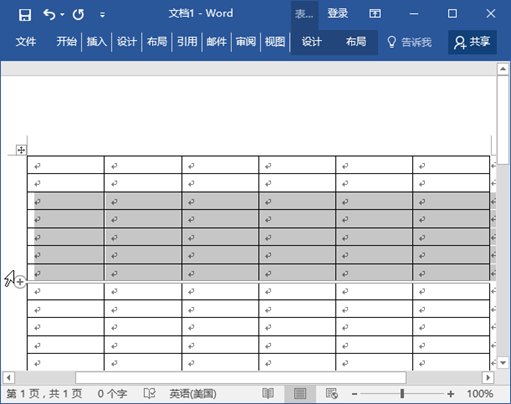The width and height of the screenshot is (511, 404).
Task: Open the spelling proofing status icon
Action: point(150,394)
